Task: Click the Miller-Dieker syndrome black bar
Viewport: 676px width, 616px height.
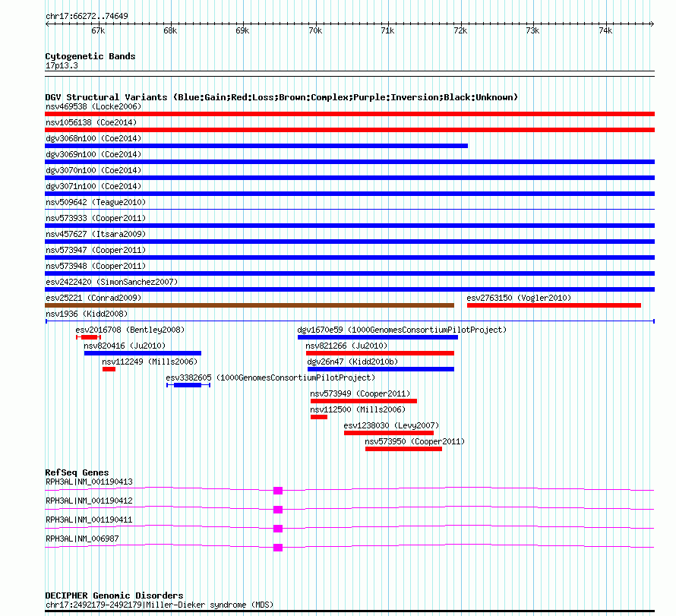Action: pyautogui.click(x=349, y=611)
